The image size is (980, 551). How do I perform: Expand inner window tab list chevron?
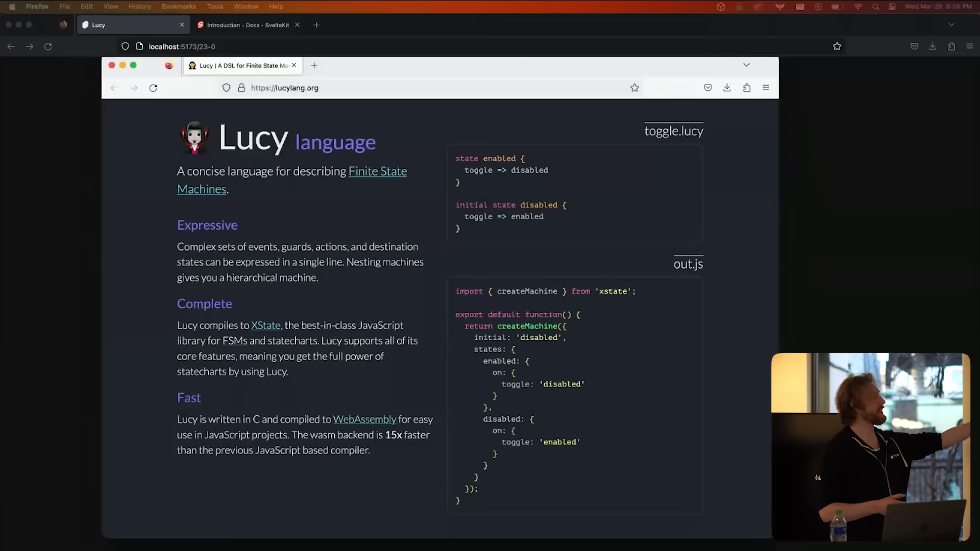click(746, 65)
